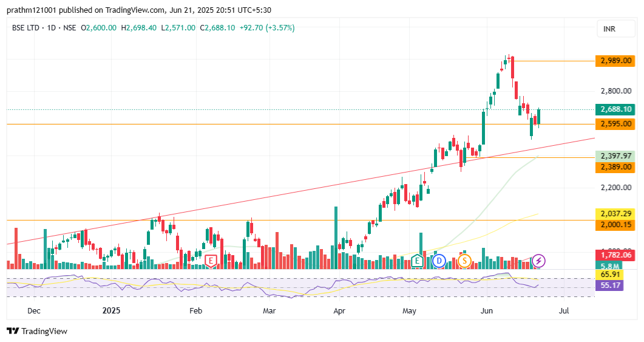644x342 pixels.
Task: Click the high value H2,698.40
Action: [x=139, y=28]
